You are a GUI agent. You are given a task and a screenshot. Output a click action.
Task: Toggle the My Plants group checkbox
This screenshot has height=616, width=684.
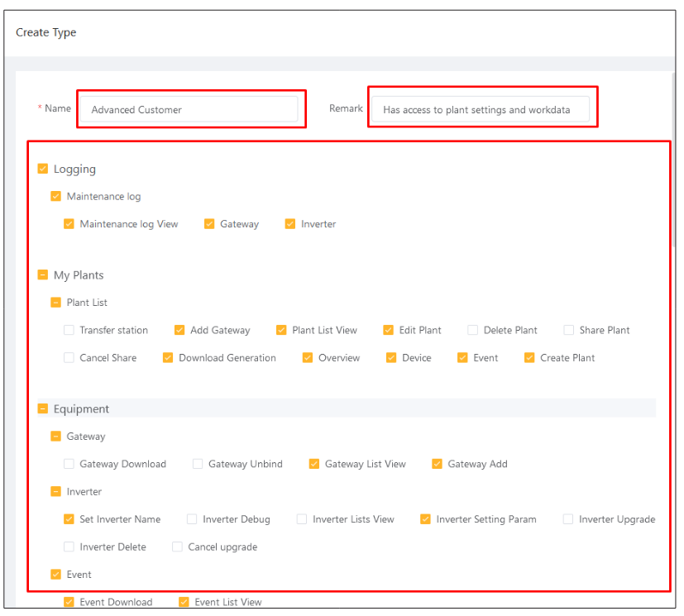pos(43,275)
